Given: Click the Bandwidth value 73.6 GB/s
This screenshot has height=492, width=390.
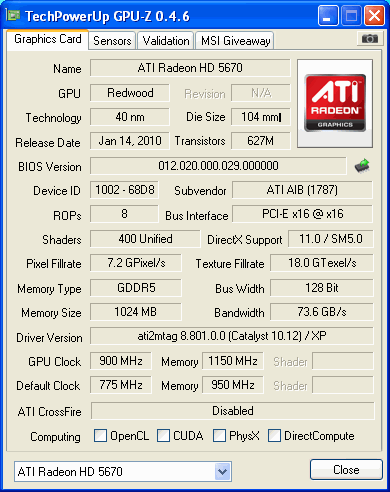Looking at the screenshot, I should [x=322, y=312].
